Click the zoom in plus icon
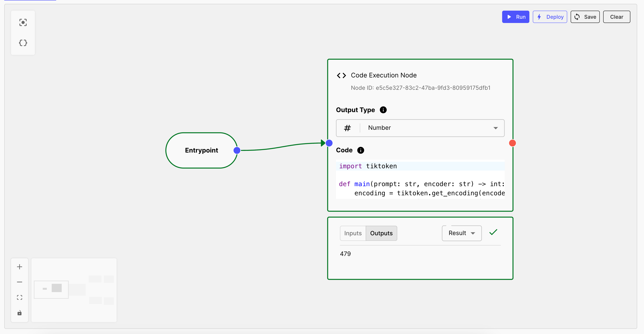 [x=20, y=267]
